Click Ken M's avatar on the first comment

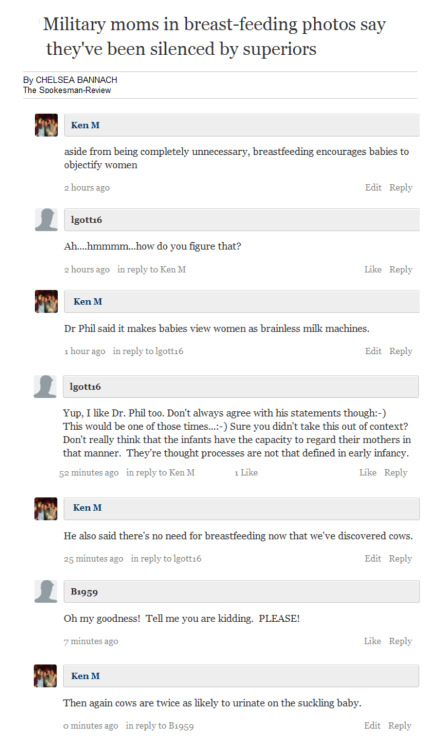[x=46, y=125]
